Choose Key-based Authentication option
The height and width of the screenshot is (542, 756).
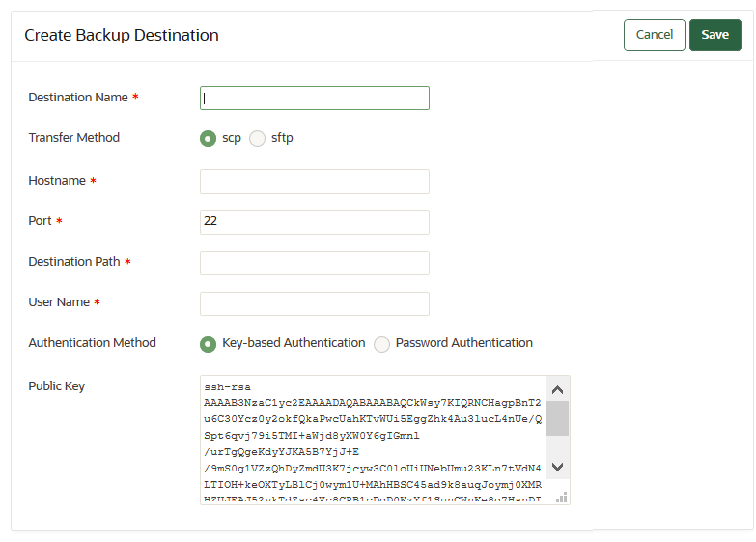coord(208,343)
